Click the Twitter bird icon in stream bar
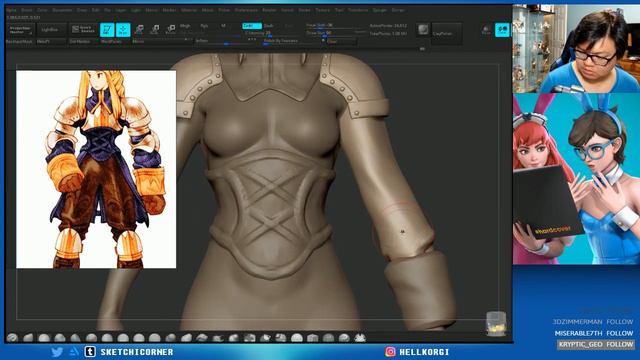The image size is (640, 360). coord(57,352)
